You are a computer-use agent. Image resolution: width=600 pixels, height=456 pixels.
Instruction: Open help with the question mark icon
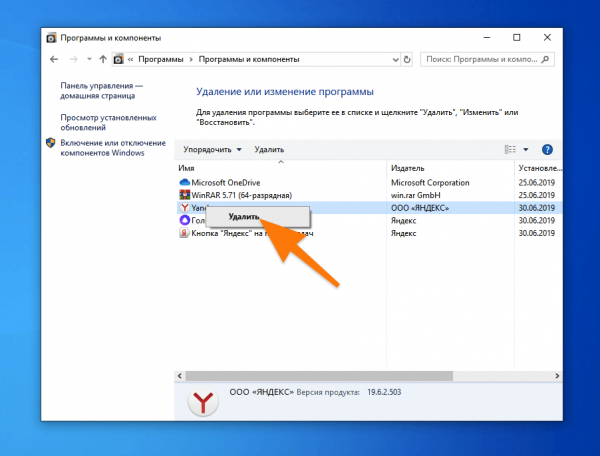547,150
